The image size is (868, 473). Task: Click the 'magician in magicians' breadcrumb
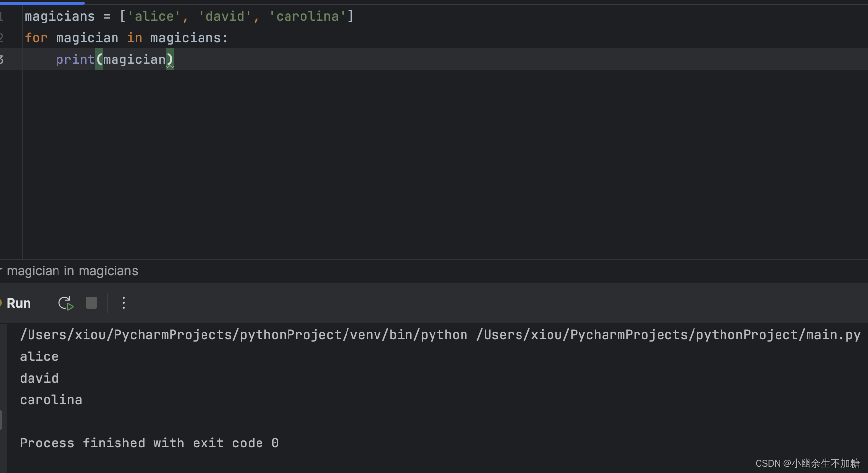(72, 271)
